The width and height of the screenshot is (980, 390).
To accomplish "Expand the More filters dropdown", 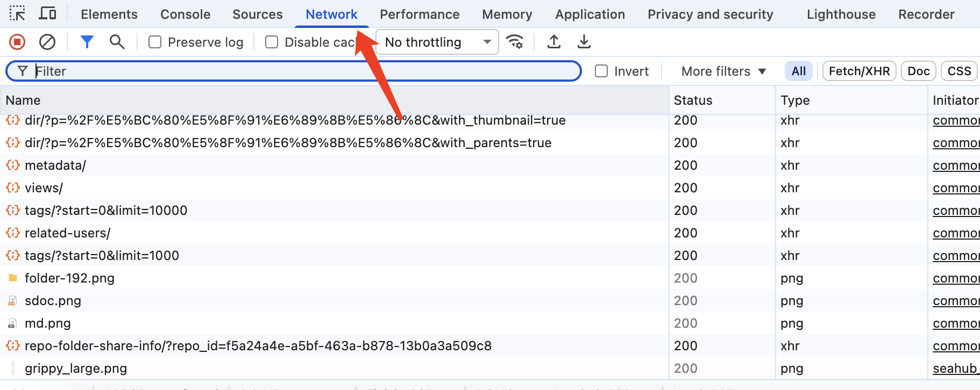I will (723, 71).
